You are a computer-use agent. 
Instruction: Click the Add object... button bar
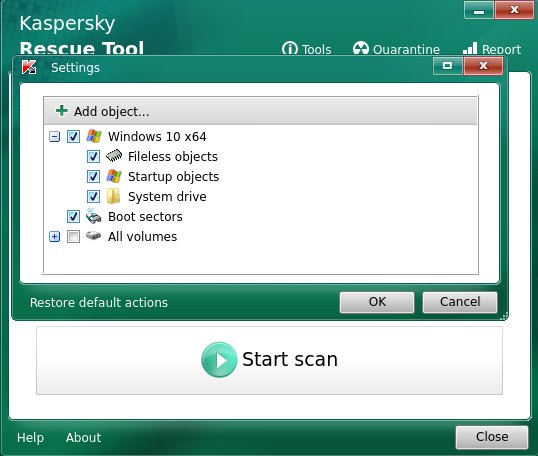click(260, 111)
